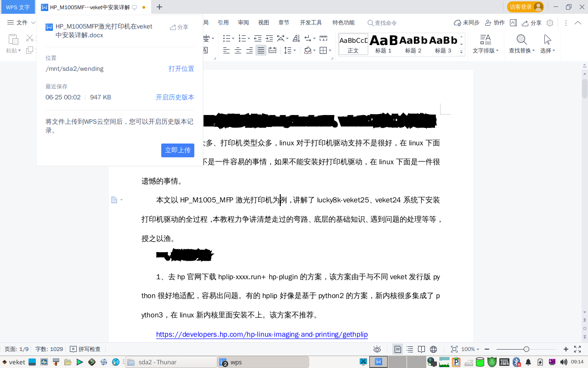
Task: Click the 拼写检查 spell check toggle
Action: click(85, 349)
